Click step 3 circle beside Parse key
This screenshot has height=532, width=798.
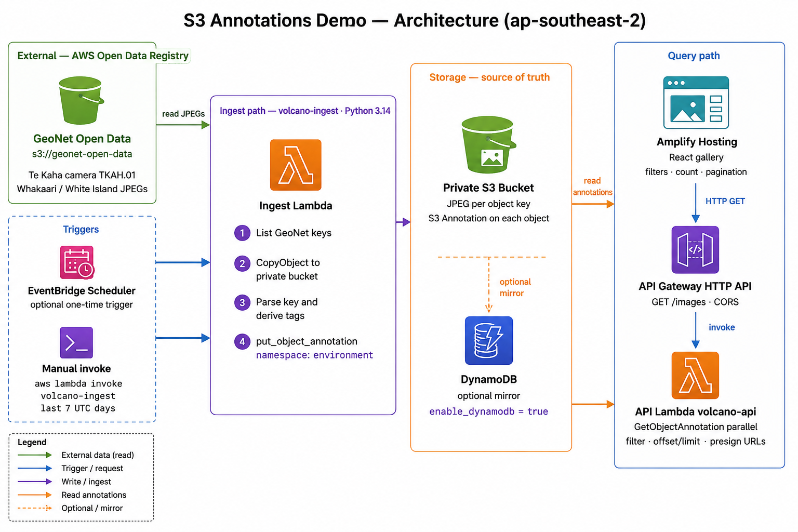[x=242, y=302]
